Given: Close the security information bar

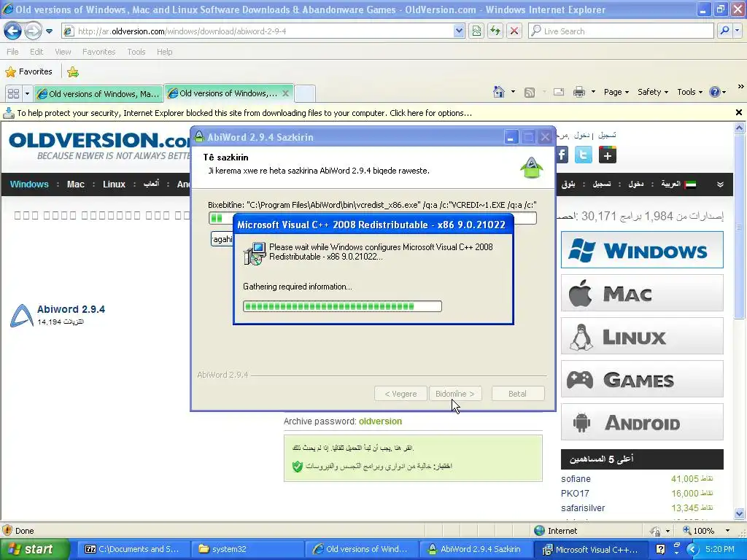Looking at the screenshot, I should 739,112.
